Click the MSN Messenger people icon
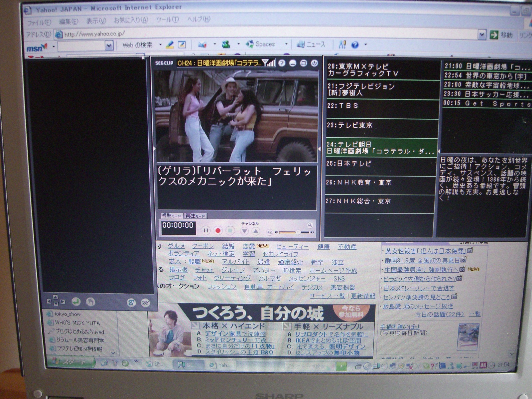The width and height of the screenshot is (532, 399). pos(226,44)
